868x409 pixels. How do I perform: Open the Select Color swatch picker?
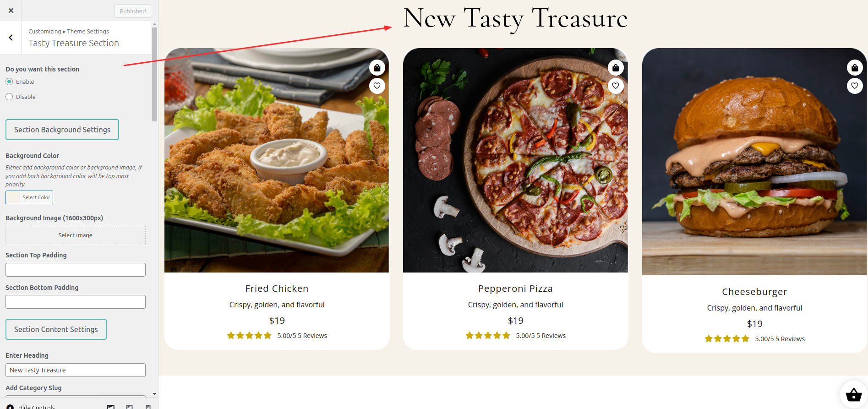[x=29, y=197]
